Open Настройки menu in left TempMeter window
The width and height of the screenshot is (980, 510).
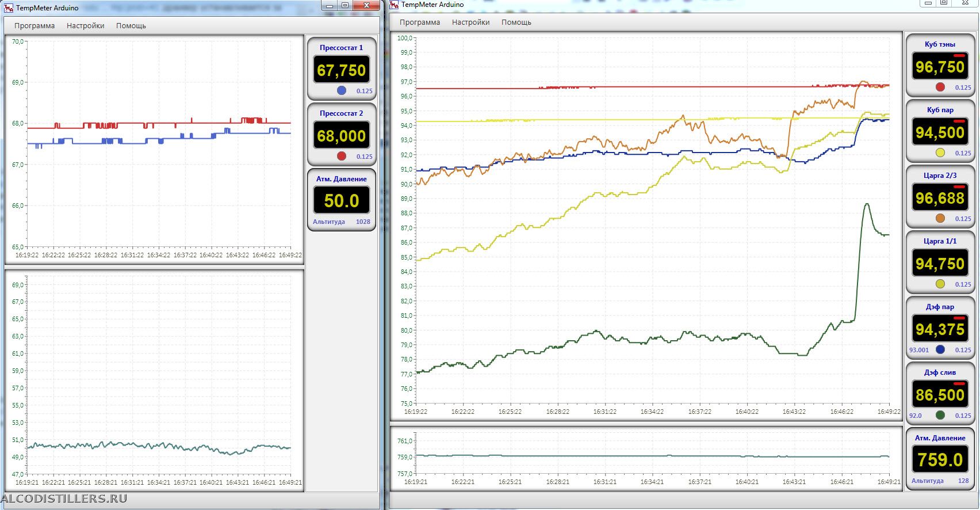coord(86,25)
